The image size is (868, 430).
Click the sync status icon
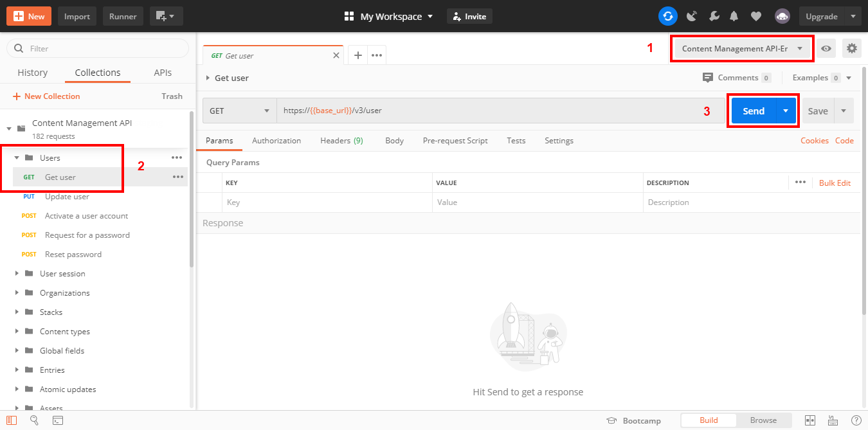point(668,16)
